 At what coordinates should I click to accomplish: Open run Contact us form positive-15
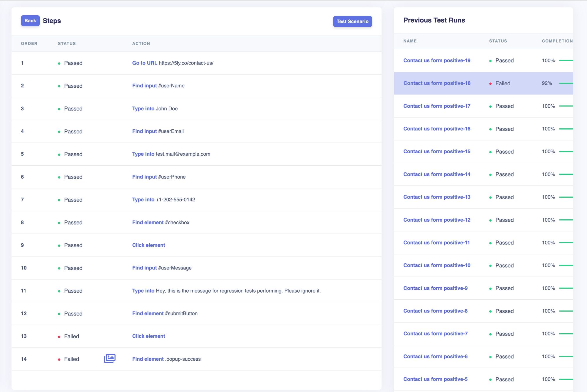point(437,152)
